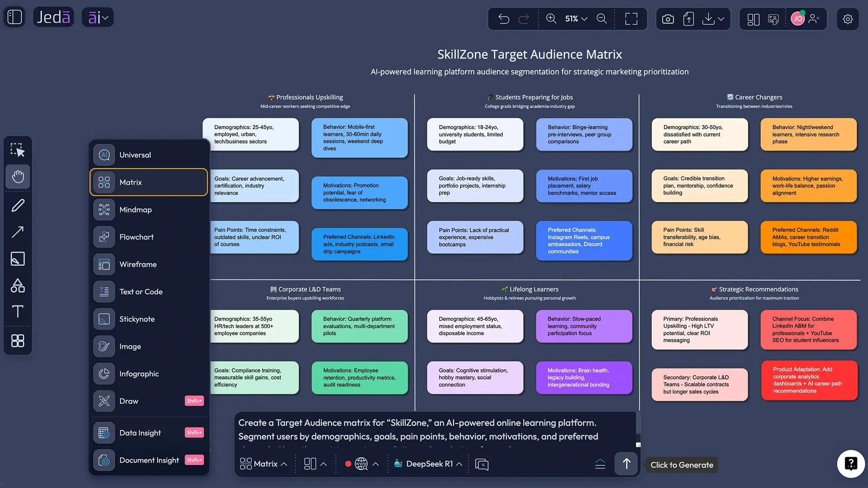Download the board
868x488 pixels.
708,19
